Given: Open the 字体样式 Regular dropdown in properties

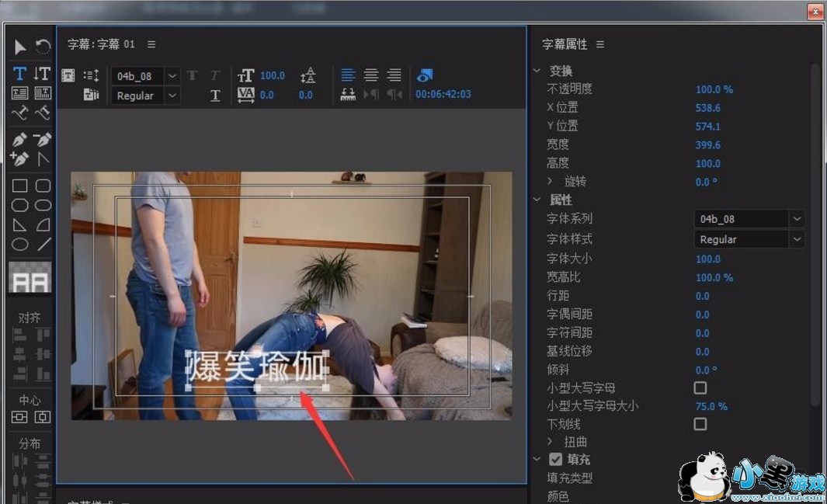Looking at the screenshot, I should coord(797,239).
